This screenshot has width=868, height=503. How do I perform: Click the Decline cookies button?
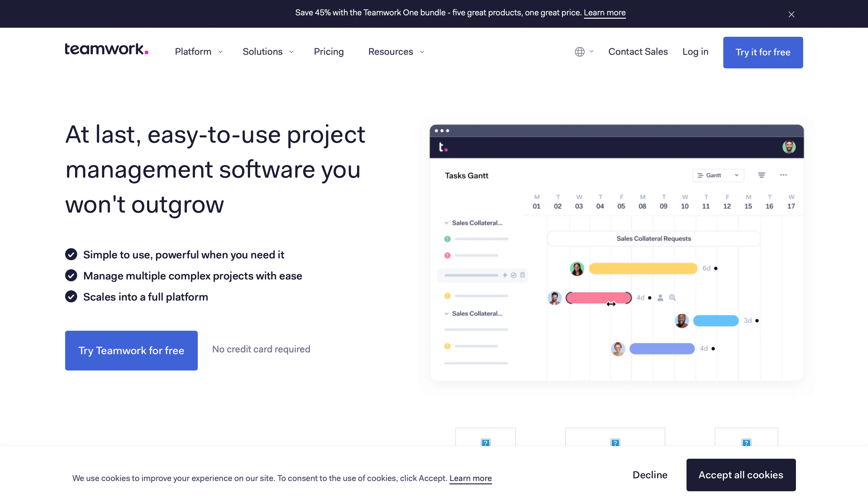[650, 475]
